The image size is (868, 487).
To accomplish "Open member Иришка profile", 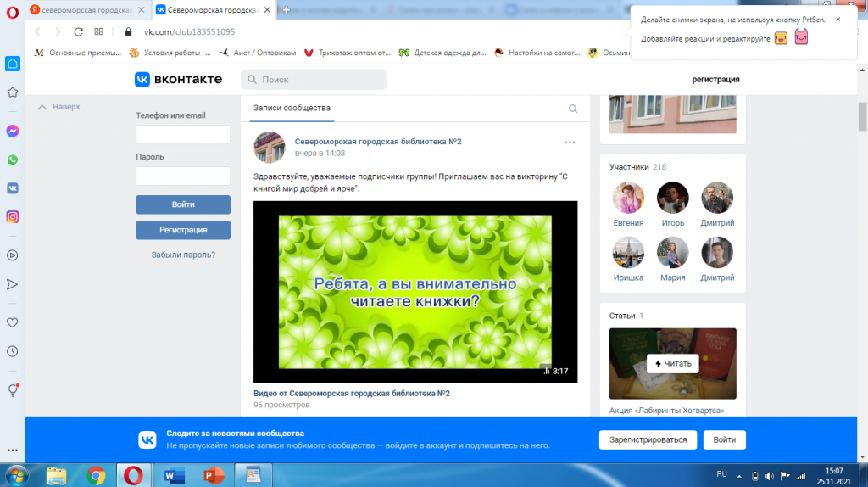I will (628, 260).
